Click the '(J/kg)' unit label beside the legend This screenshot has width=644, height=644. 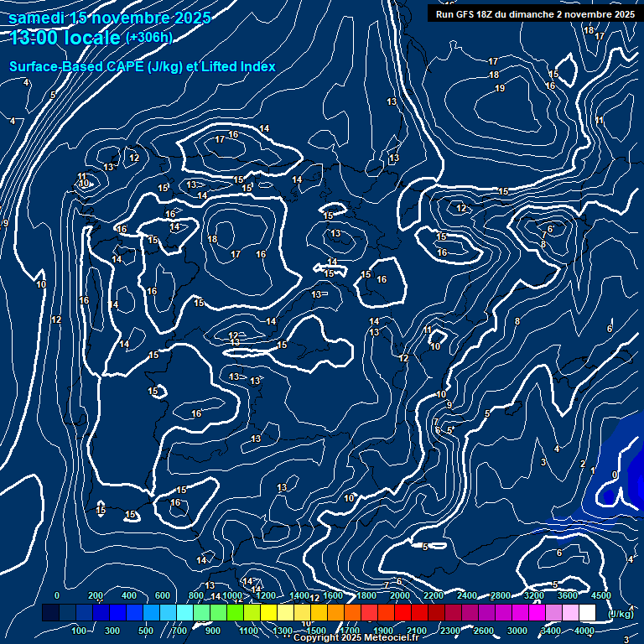[x=621, y=614]
